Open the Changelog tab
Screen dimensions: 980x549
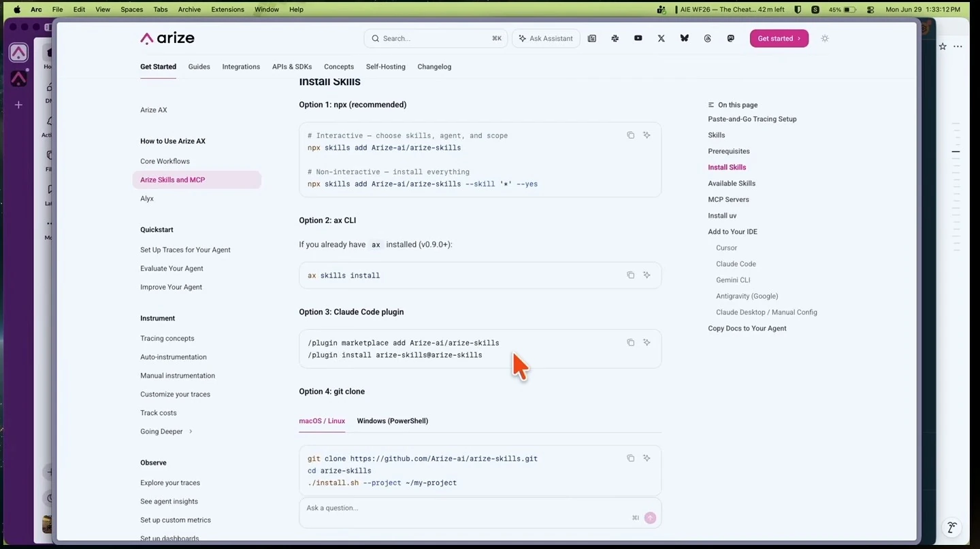[x=434, y=67]
